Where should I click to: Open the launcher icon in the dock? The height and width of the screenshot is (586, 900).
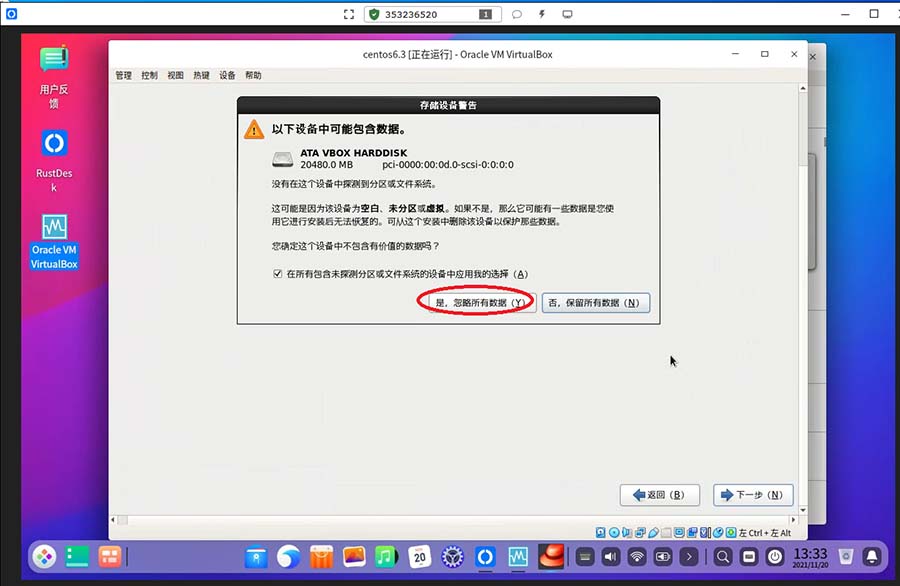(44, 556)
